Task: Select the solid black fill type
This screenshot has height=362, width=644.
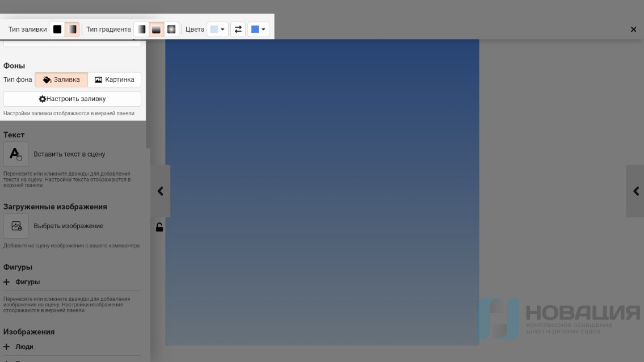Action: [57, 30]
